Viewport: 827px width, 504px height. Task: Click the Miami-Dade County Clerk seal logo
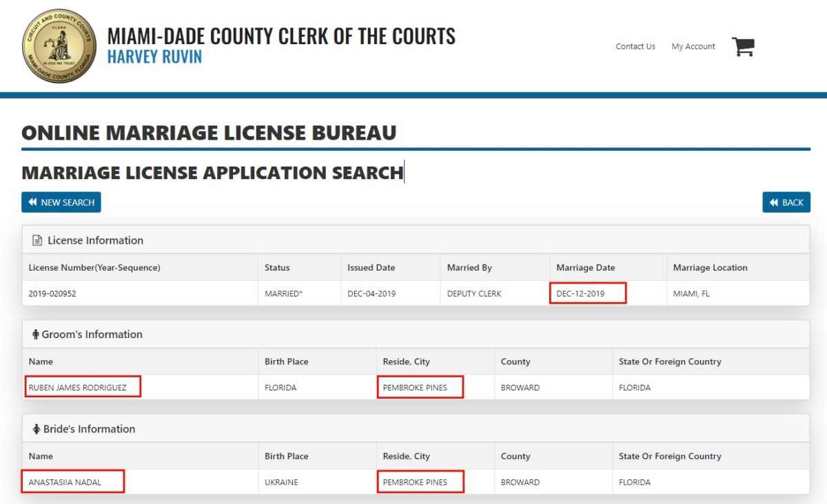(x=59, y=46)
